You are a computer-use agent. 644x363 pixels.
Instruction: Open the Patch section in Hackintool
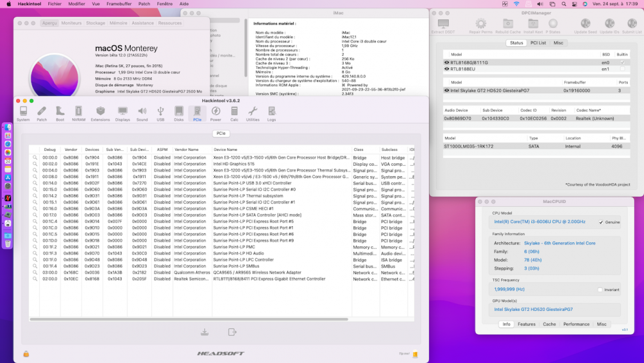pos(41,114)
